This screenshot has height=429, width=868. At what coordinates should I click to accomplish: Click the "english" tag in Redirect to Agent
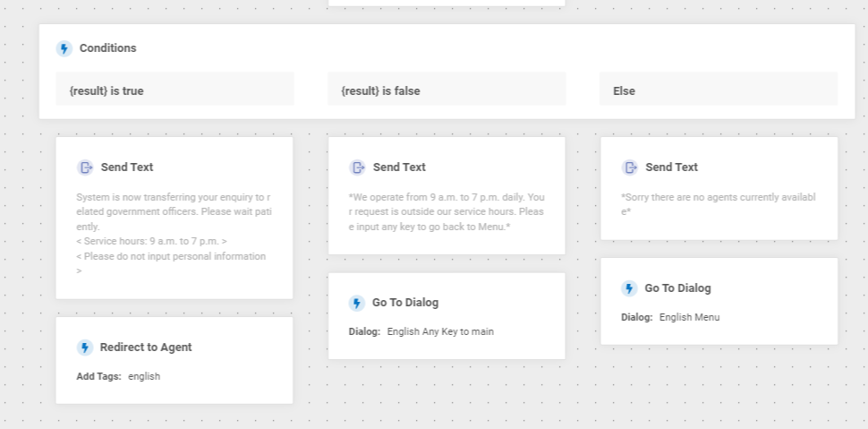point(144,376)
